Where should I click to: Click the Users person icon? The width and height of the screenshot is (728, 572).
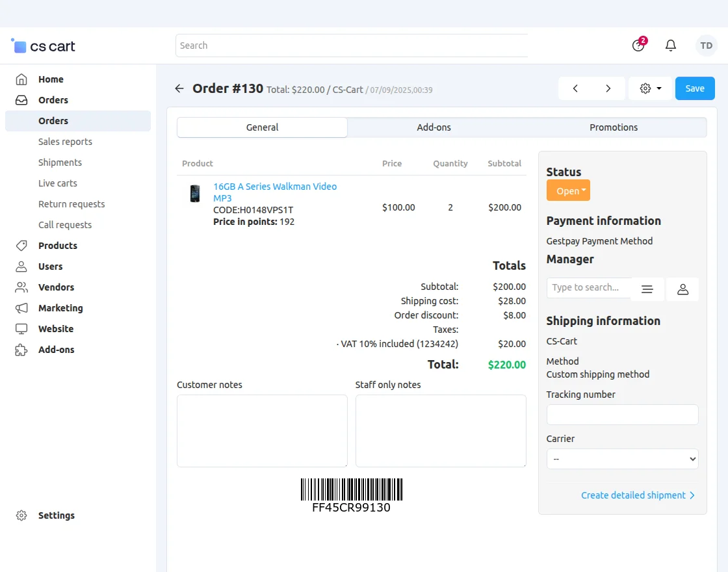[21, 266]
